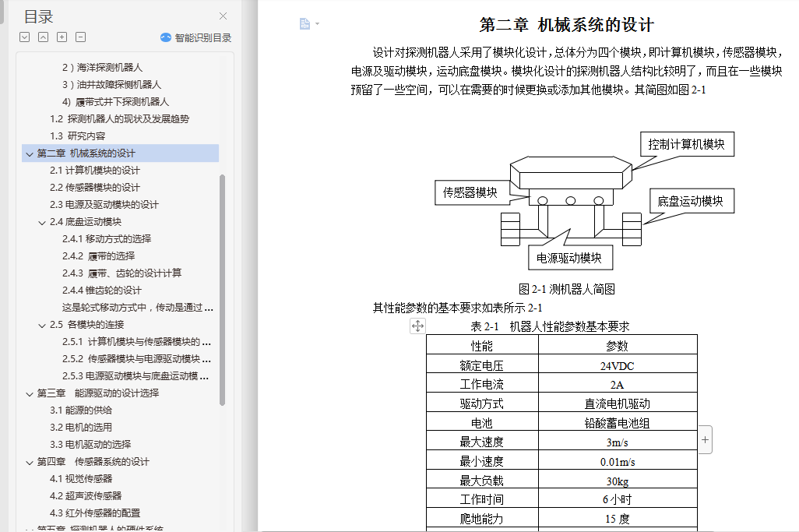Click the outline panel vertical scrollbar
799x532 pixels.
click(222, 290)
